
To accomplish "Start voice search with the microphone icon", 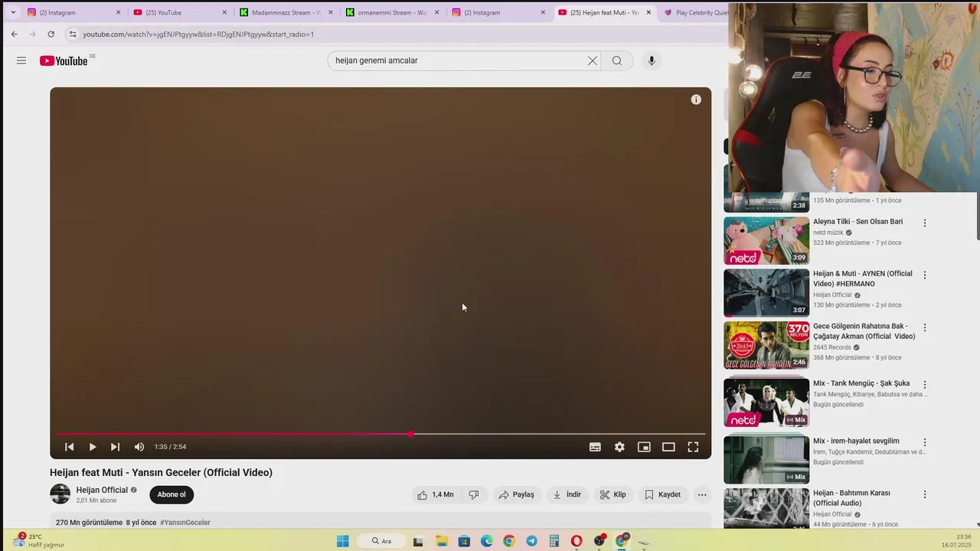I will [x=652, y=60].
